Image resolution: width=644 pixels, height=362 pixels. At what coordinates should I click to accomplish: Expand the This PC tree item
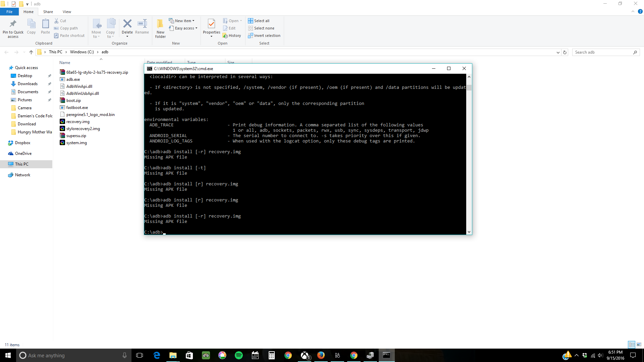pos(4,164)
